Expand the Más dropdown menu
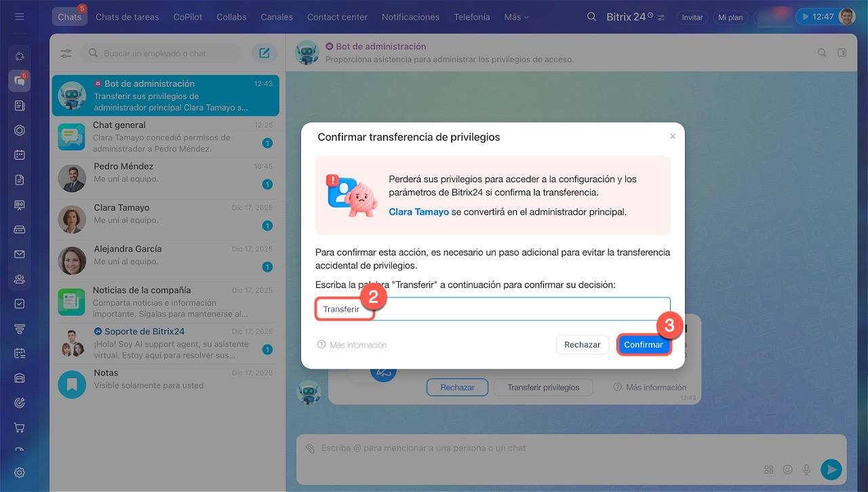The image size is (868, 492). click(x=517, y=17)
